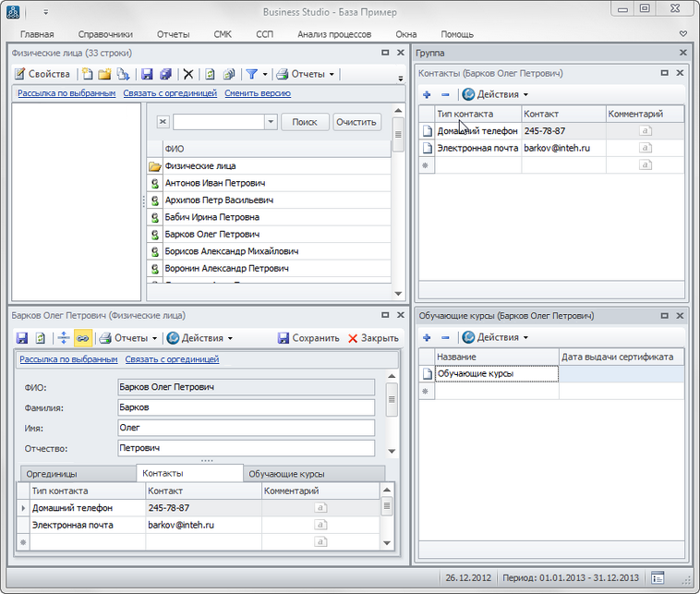Toggle the highlighted chain link icon in Барков window
The image size is (700, 594).
point(82,338)
